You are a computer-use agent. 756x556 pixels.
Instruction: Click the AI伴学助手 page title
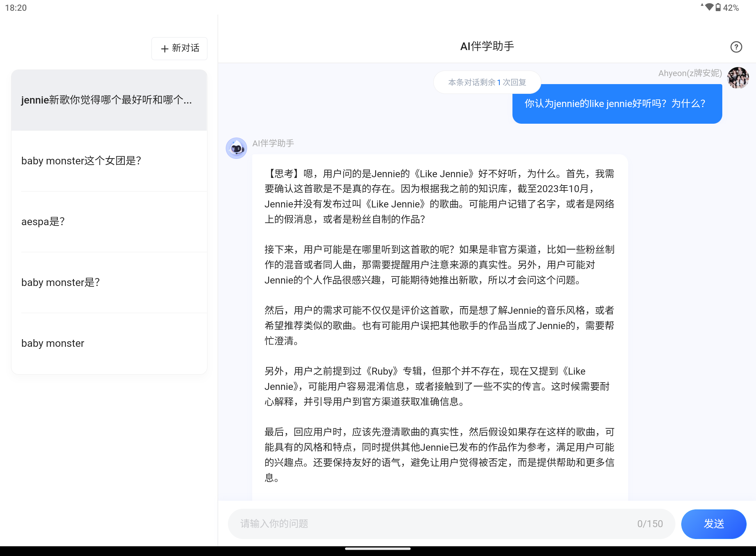(x=487, y=46)
